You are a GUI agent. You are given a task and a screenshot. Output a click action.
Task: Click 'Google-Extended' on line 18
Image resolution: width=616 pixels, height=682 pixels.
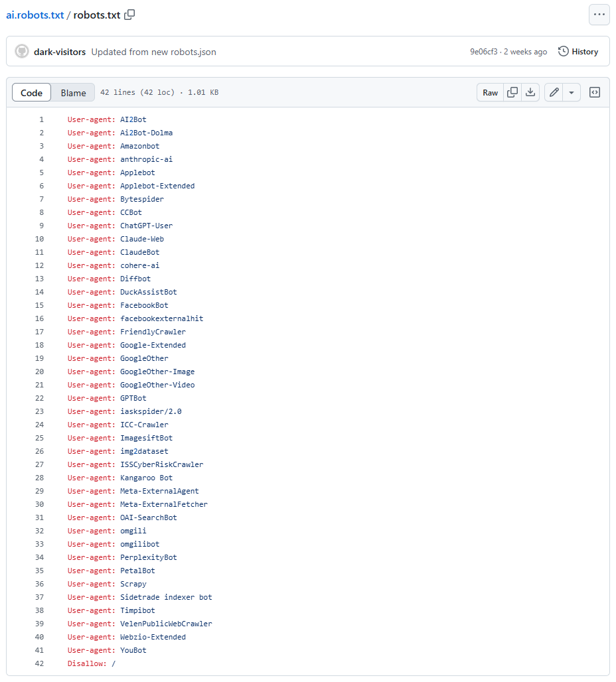tap(153, 345)
